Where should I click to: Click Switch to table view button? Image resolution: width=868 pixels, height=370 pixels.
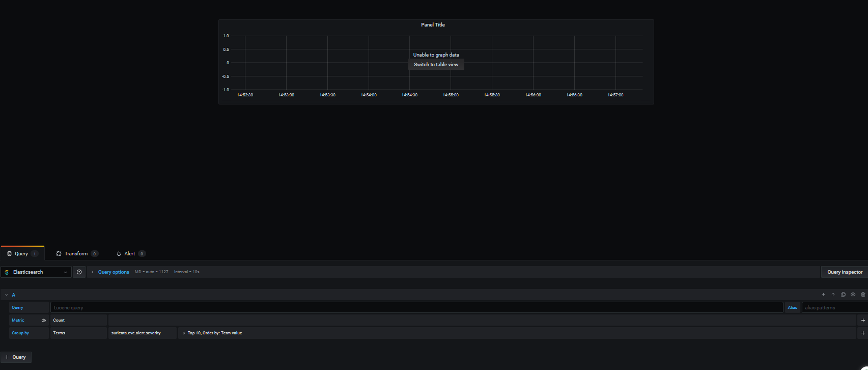(x=436, y=65)
